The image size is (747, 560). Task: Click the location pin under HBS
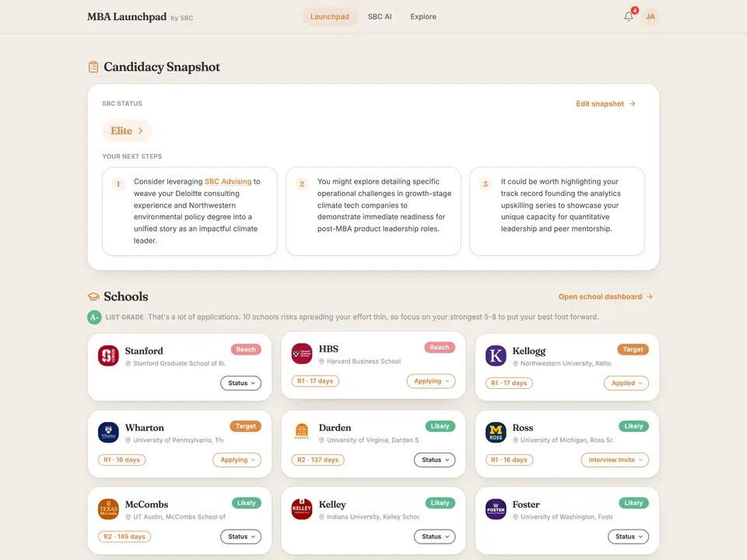[x=321, y=362]
